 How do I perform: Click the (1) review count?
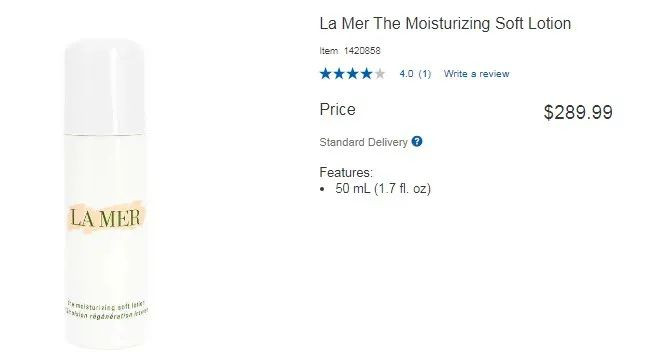tap(425, 74)
